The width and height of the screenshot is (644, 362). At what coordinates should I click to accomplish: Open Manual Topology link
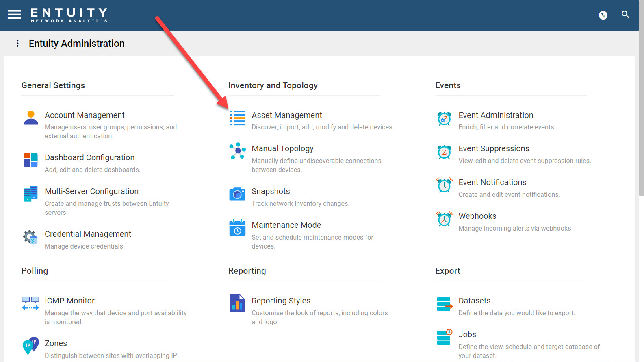282,148
